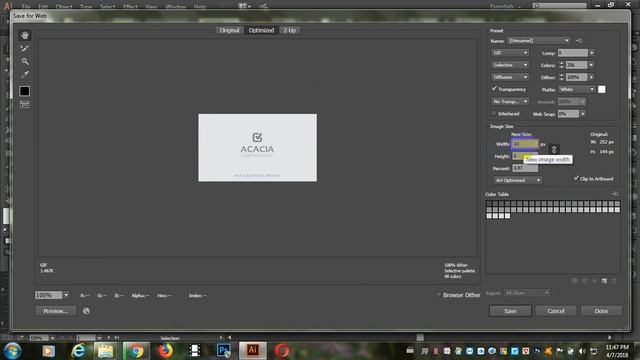This screenshot has height=360, width=640.
Task: Click the delete color trash icon
Action: tap(614, 281)
